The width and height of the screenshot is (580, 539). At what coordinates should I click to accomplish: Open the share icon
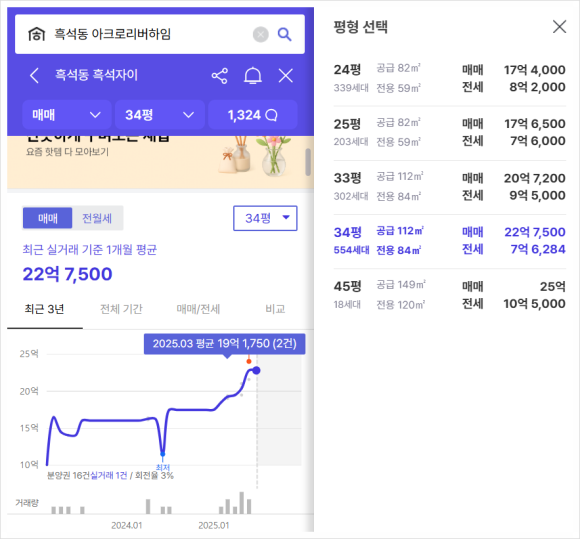(220, 76)
